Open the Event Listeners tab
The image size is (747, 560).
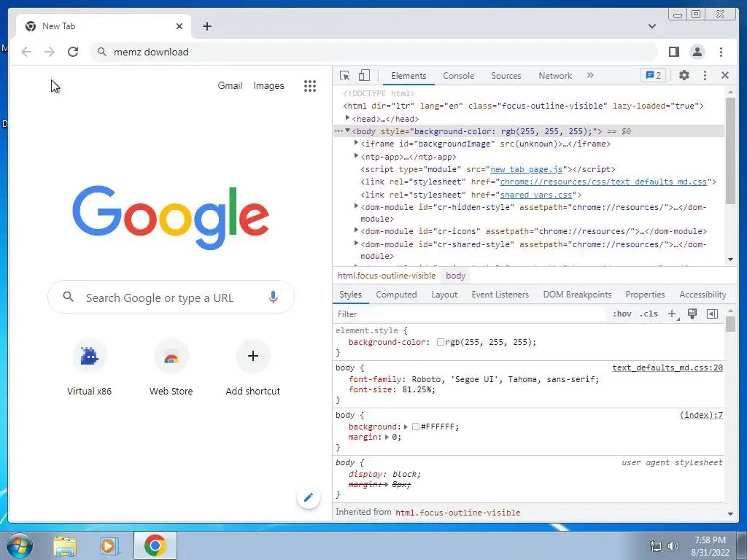click(x=500, y=295)
